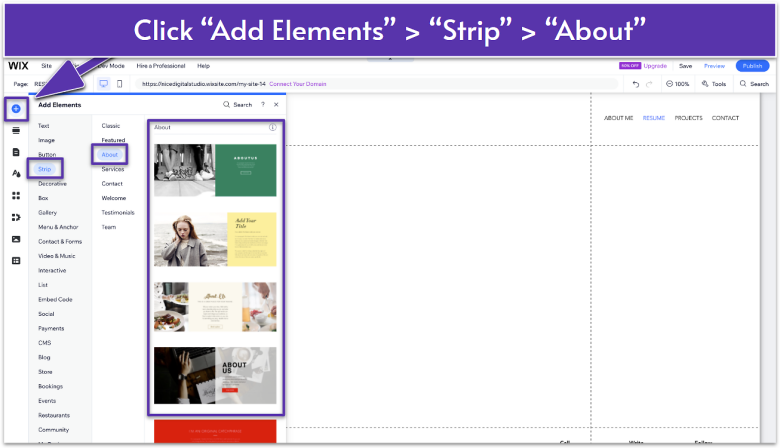Select the Strip category in Add Elements

pos(45,169)
